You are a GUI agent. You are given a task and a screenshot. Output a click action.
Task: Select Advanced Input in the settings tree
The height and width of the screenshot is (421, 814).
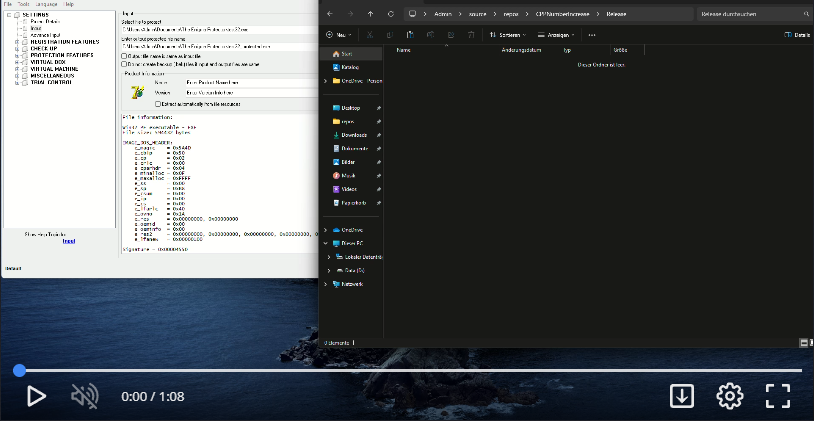pos(45,35)
